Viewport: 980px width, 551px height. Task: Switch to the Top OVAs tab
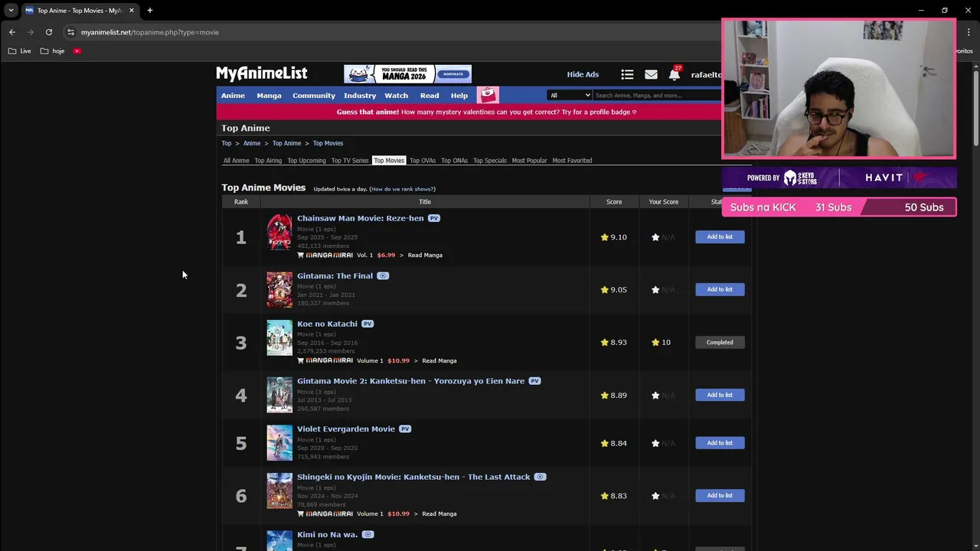coord(423,161)
